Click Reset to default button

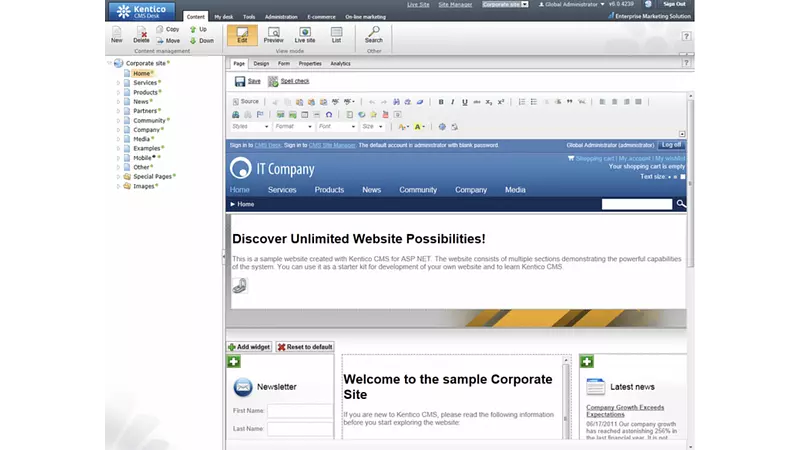click(x=305, y=347)
